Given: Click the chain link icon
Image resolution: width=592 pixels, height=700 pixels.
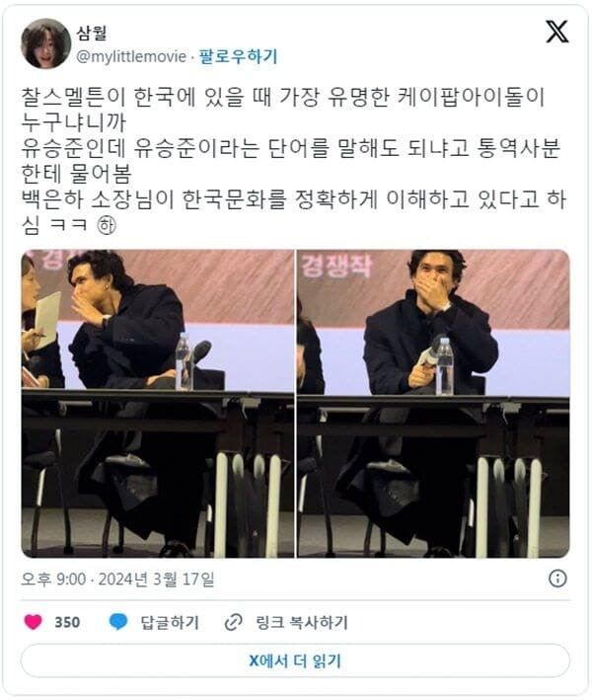Looking at the screenshot, I should [x=233, y=622].
